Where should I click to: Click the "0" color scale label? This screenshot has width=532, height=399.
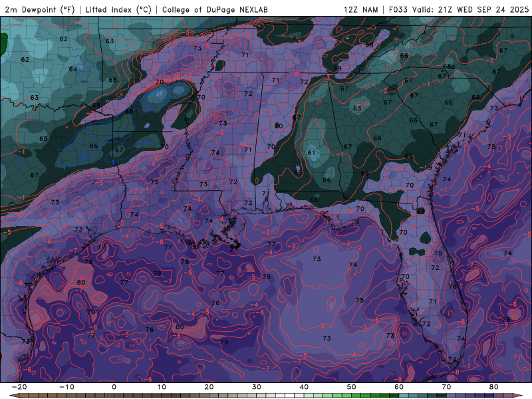114,387
